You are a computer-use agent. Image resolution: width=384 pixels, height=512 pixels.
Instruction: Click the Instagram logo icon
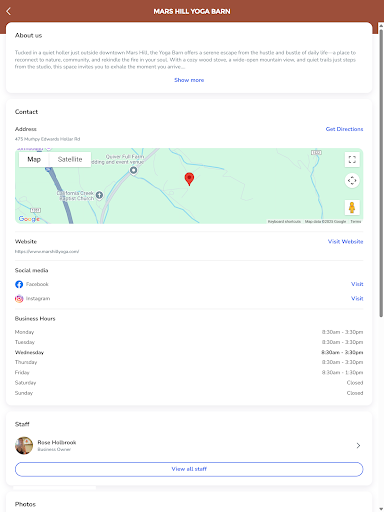19,299
